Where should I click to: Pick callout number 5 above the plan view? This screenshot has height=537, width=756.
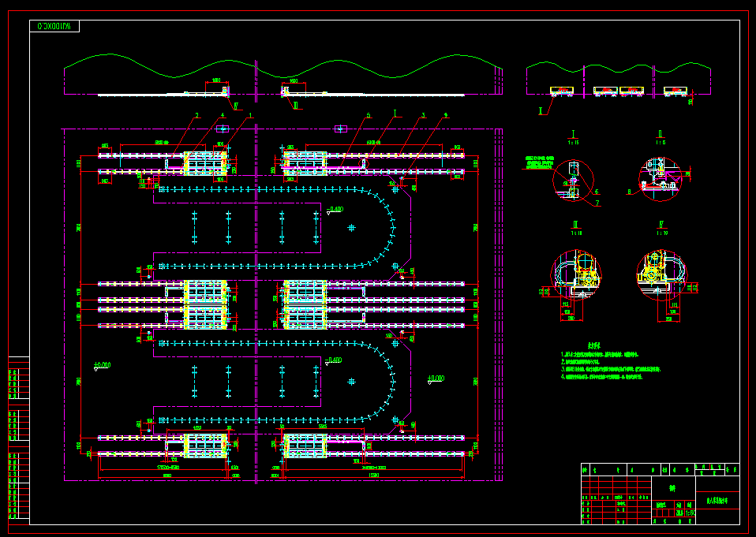click(x=369, y=115)
